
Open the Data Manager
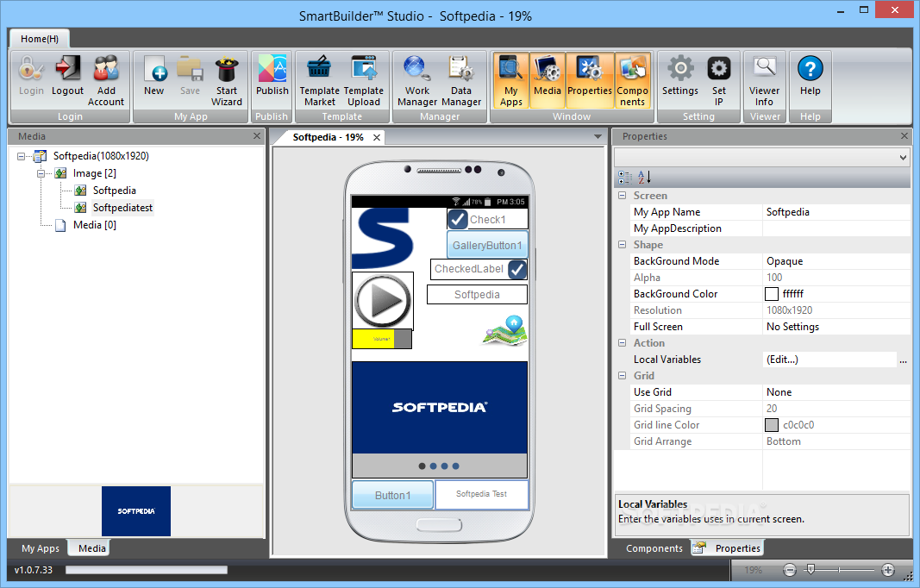(461, 81)
